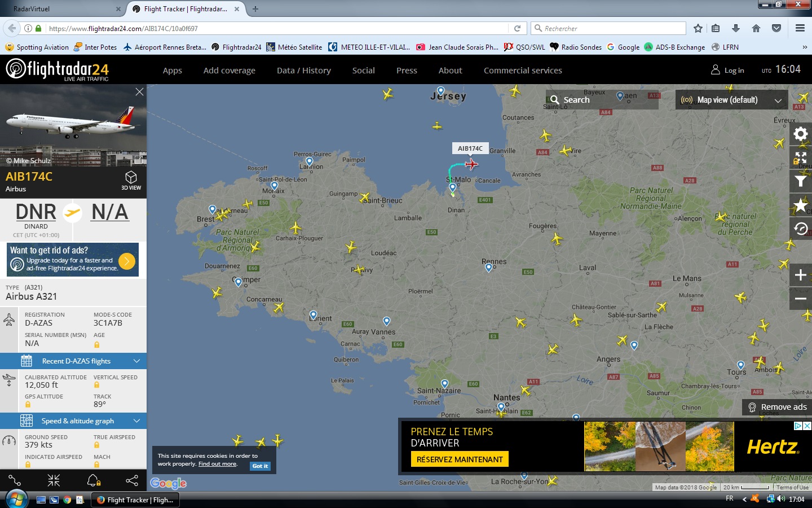Image resolution: width=812 pixels, height=508 pixels.
Task: Click RÉSERVEZ MAINTENANT Hertz ad button
Action: (x=460, y=459)
